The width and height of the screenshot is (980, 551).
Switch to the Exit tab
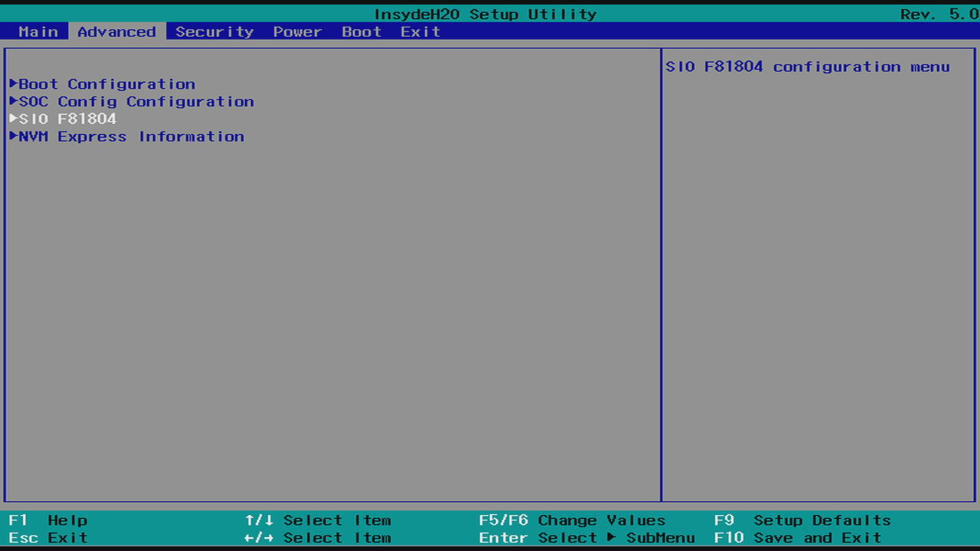(x=420, y=31)
